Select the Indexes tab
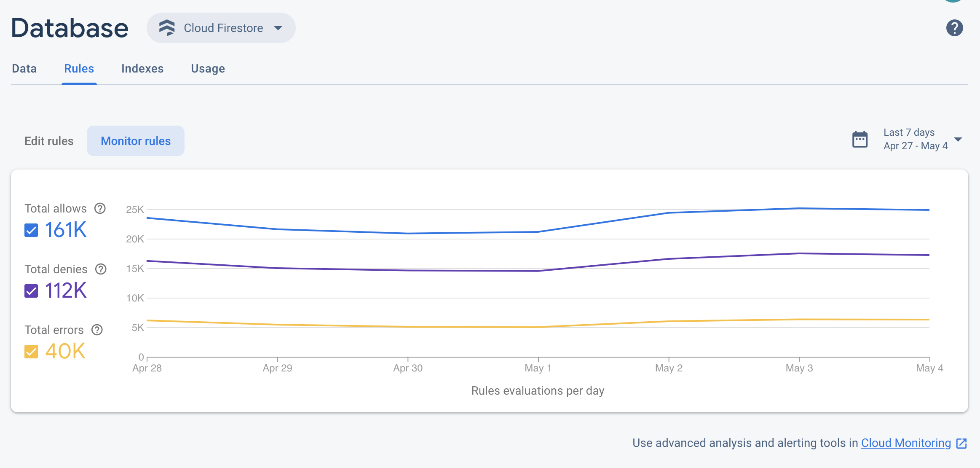The width and height of the screenshot is (980, 468). click(142, 68)
